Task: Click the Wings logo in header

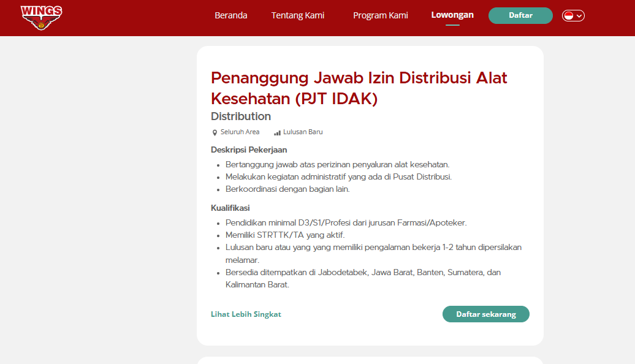Action: [41, 17]
